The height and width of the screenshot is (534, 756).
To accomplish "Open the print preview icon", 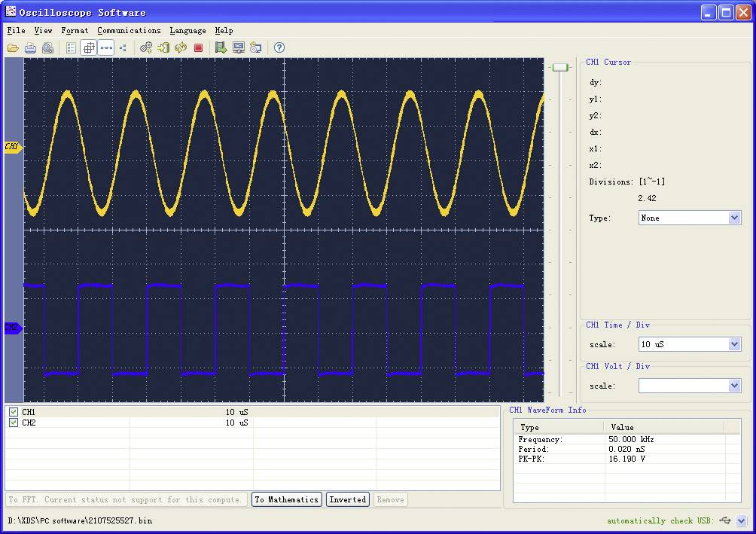I will click(x=47, y=47).
